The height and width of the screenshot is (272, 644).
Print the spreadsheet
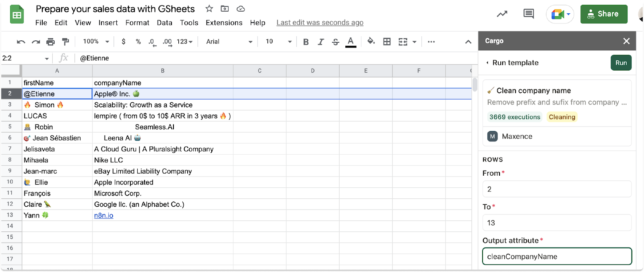tap(50, 42)
